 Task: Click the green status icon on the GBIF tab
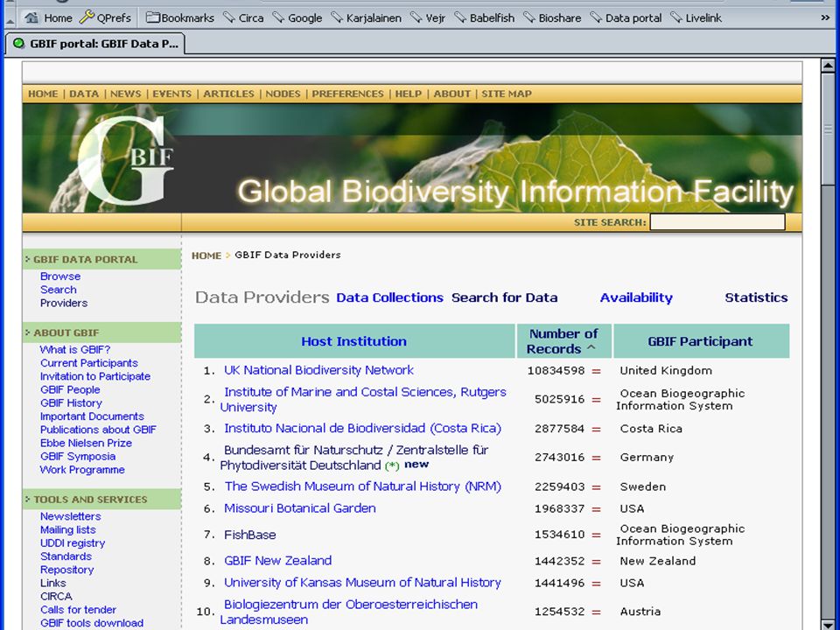coord(18,44)
